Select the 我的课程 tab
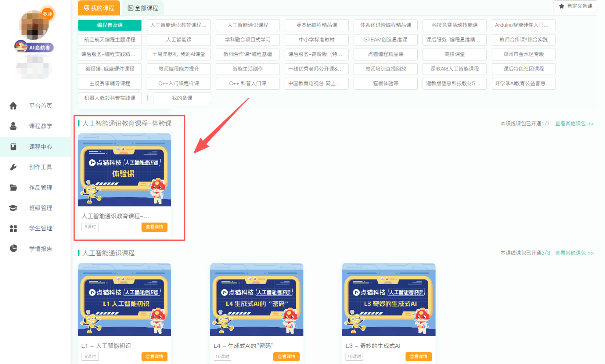 (99, 8)
